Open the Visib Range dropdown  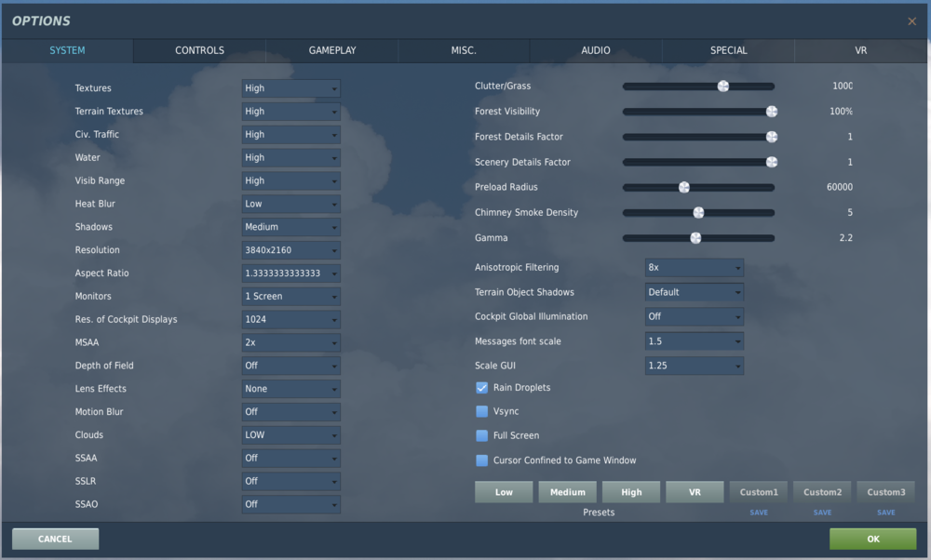point(290,181)
